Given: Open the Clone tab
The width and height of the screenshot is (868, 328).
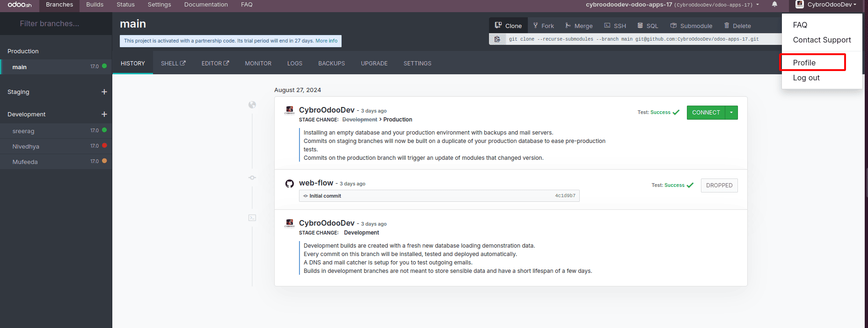Looking at the screenshot, I should pos(508,26).
